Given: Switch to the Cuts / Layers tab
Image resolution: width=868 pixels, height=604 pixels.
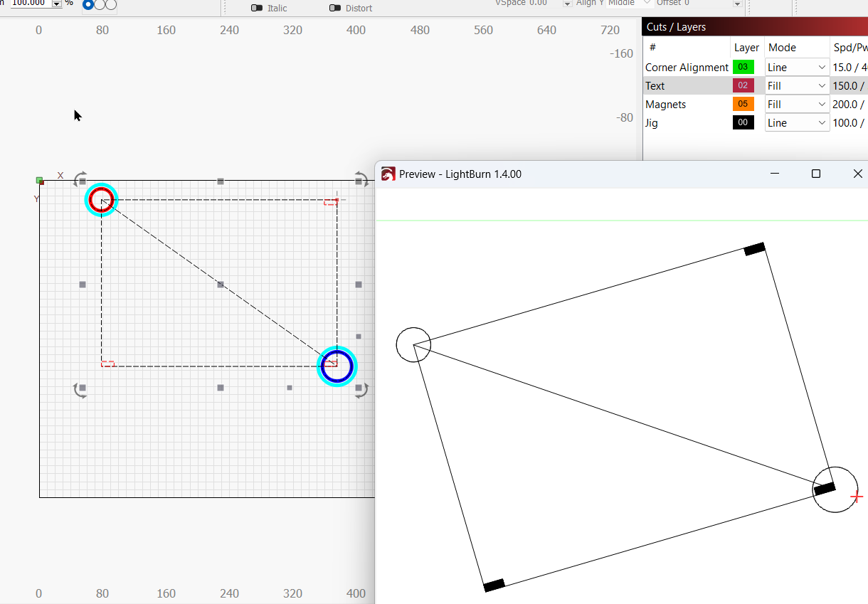Looking at the screenshot, I should point(678,26).
